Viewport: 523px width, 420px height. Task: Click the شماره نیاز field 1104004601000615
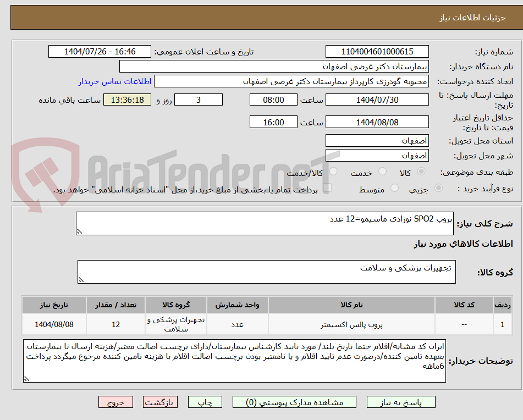377,52
